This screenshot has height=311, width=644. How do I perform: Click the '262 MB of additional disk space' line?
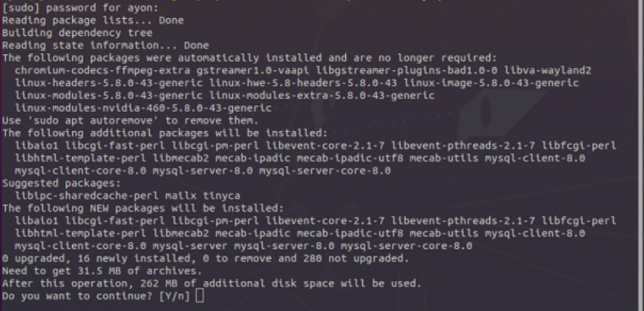[212, 283]
